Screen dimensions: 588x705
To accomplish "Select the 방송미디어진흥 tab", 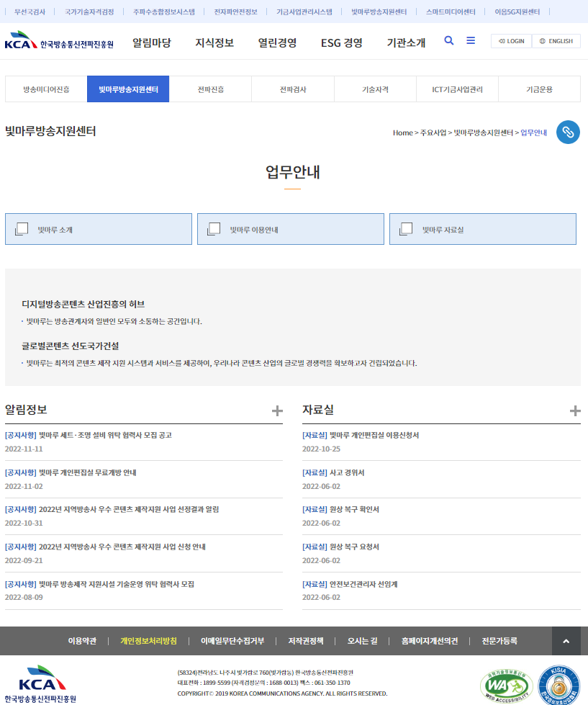I will 46,89.
